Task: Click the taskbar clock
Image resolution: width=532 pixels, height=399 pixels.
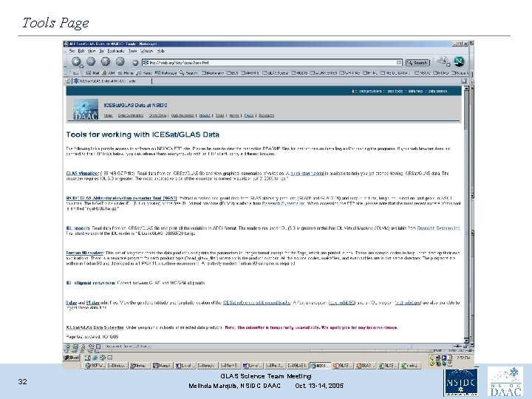Action: [x=463, y=358]
